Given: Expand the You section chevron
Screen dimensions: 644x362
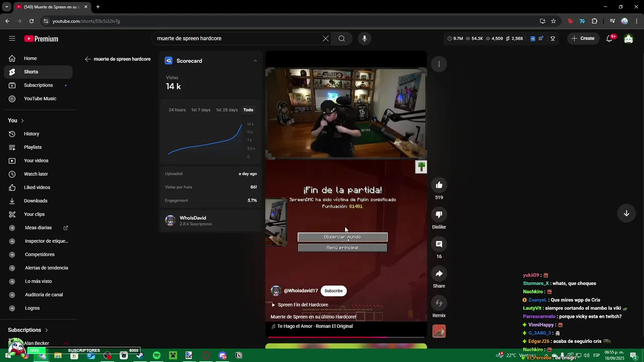Looking at the screenshot, I should tap(22, 121).
